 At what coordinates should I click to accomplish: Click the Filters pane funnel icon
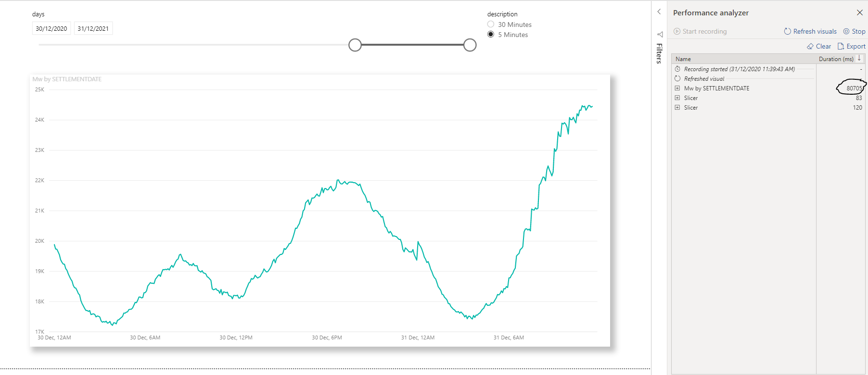tap(660, 34)
